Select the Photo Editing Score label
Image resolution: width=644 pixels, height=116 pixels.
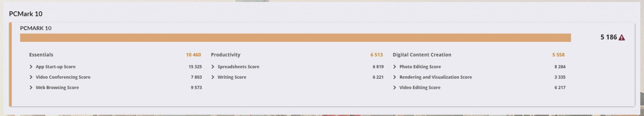[420, 67]
